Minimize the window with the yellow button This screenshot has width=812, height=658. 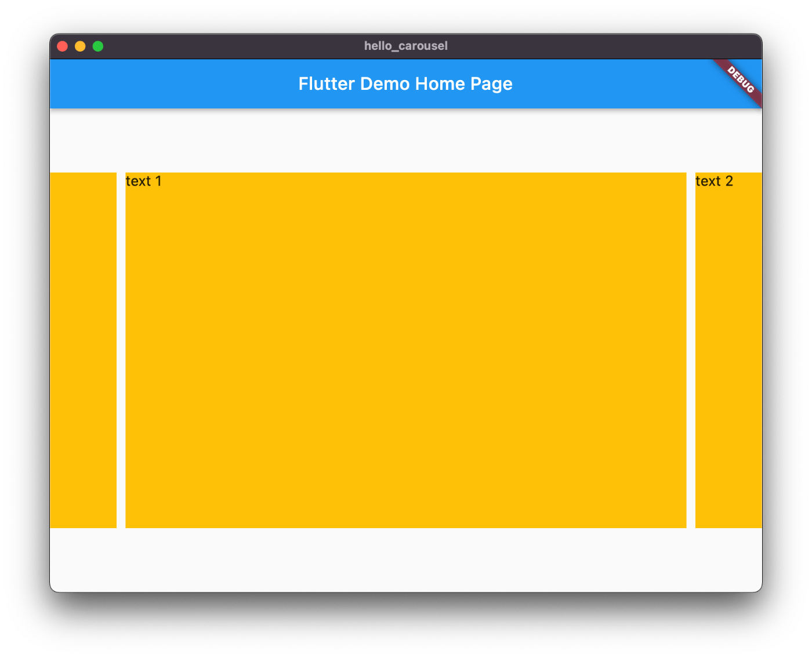(80, 46)
